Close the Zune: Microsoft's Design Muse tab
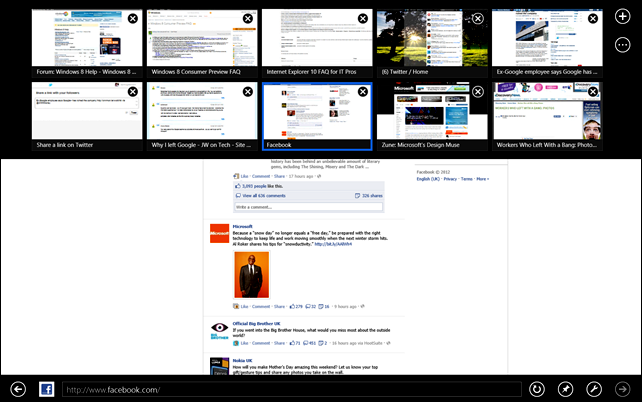Screen dimensions: 642x402 pos(478,92)
